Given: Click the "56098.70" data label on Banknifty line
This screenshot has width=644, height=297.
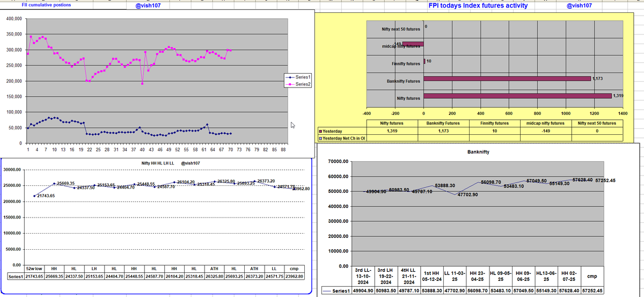Looking at the screenshot, I should click(491, 183).
